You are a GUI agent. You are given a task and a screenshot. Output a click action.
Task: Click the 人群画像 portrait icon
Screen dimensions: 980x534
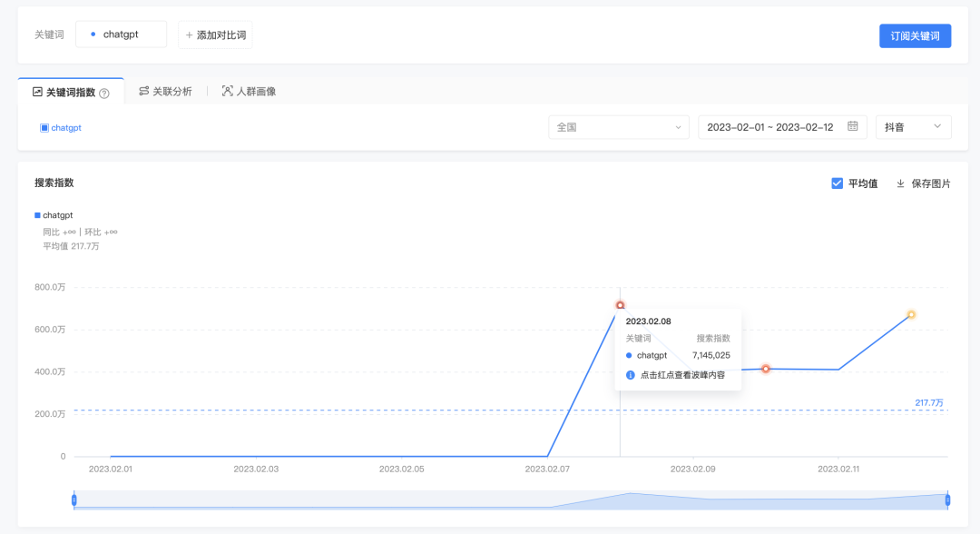(x=228, y=92)
